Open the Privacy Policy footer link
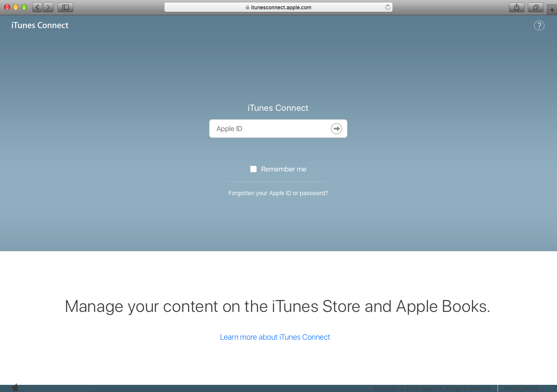Image resolution: width=557 pixels, height=392 pixels. tap(521, 389)
